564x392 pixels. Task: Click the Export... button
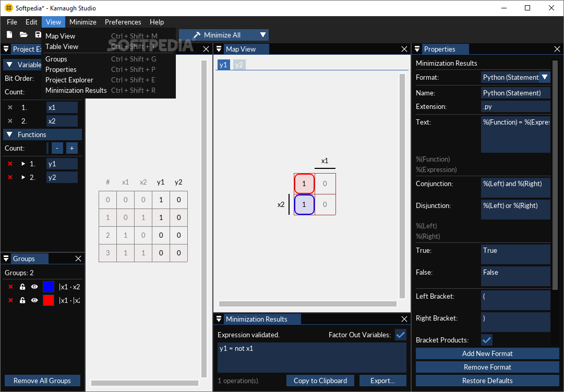click(383, 381)
